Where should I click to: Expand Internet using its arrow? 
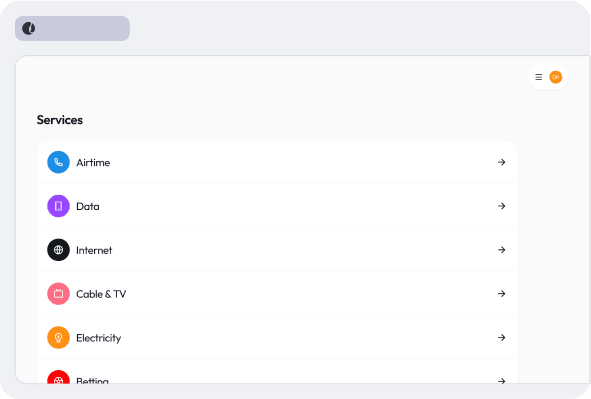(501, 250)
